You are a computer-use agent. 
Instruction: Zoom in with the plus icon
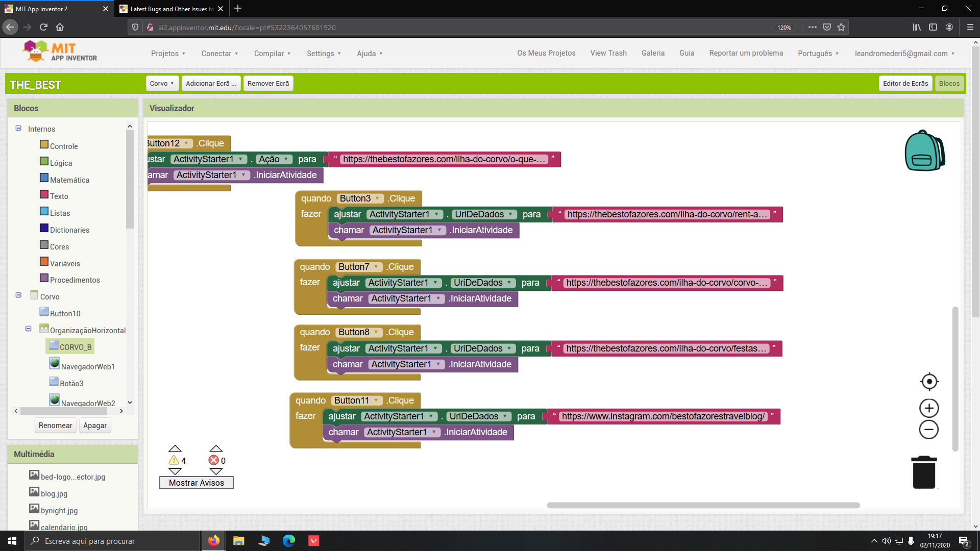point(929,408)
